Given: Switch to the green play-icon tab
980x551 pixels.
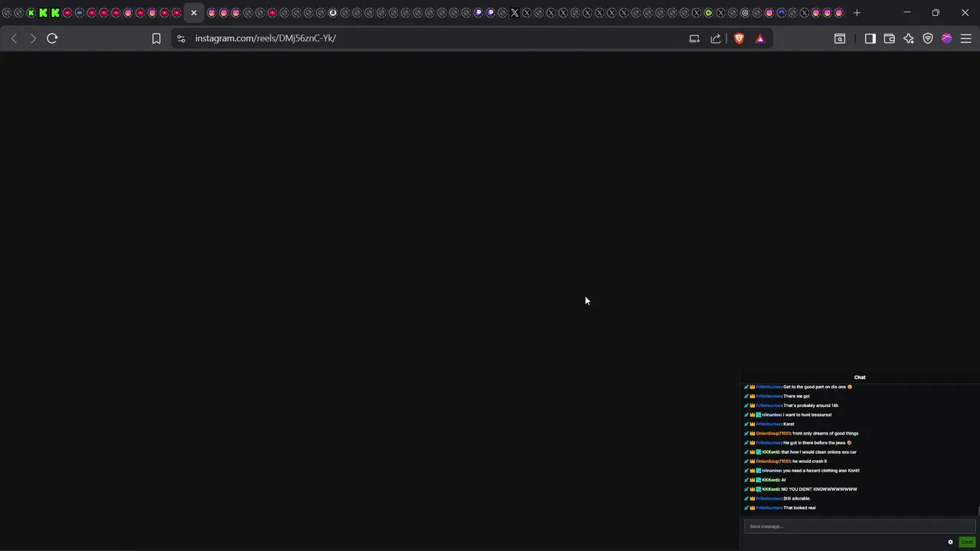Looking at the screenshot, I should pos(708,13).
